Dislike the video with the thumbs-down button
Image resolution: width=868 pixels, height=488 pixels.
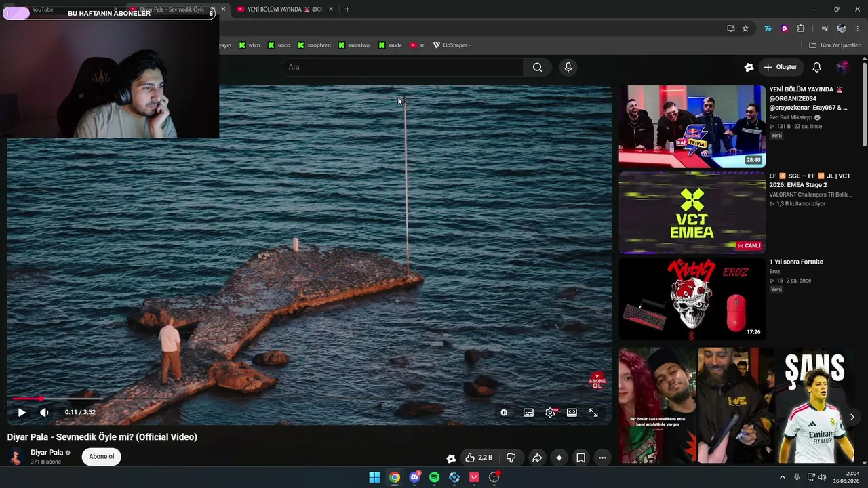[x=511, y=457]
